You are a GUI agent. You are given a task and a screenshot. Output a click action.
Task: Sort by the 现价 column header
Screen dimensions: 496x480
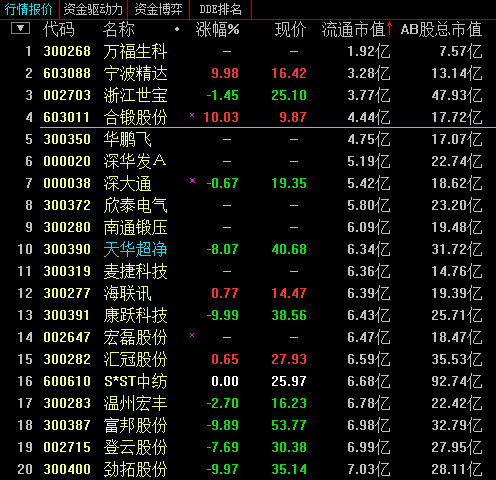pyautogui.click(x=290, y=29)
